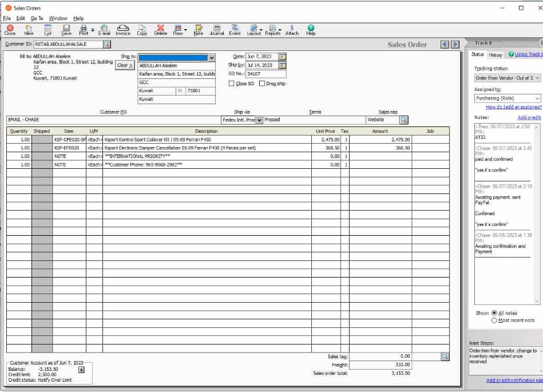Screen dimensions: 543x392
Task: Click the Customer PO field EMAIL - CHASE
Action: 113,120
